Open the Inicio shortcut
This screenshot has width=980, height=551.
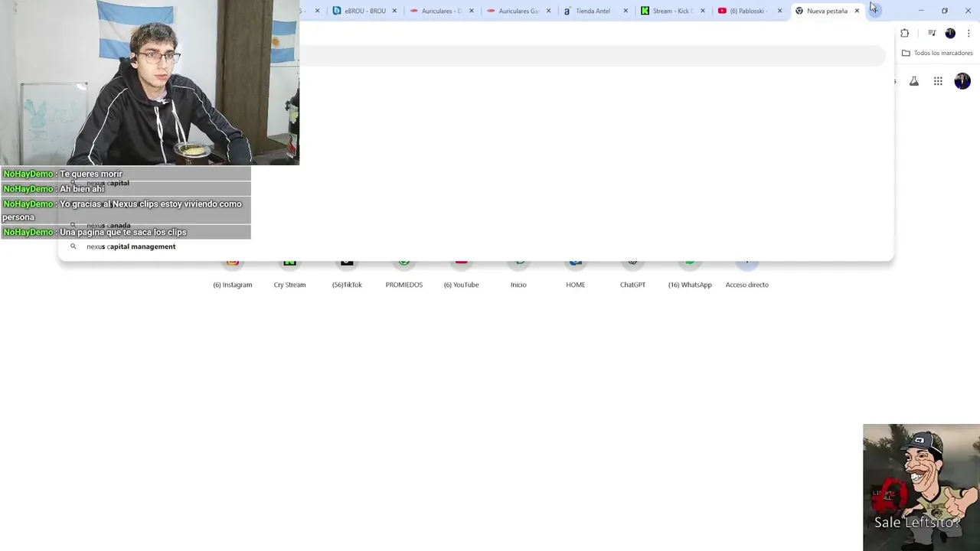point(518,272)
